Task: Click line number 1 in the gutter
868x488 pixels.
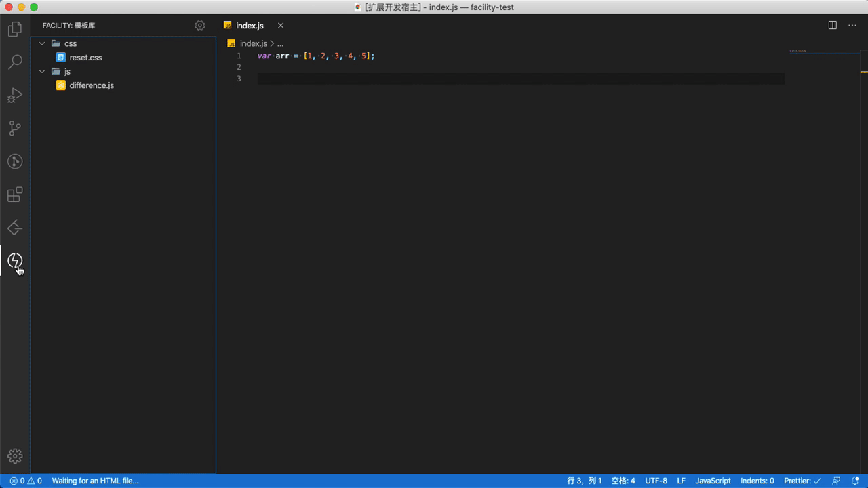Action: pos(239,56)
